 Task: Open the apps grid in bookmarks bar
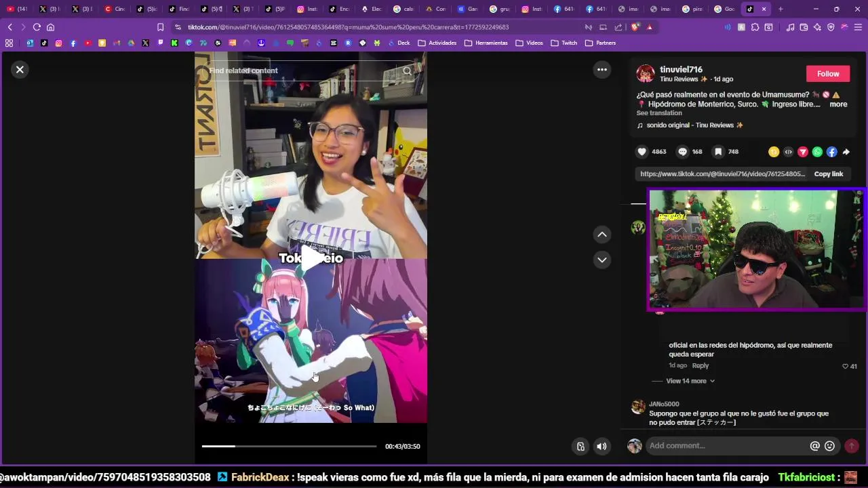9,43
